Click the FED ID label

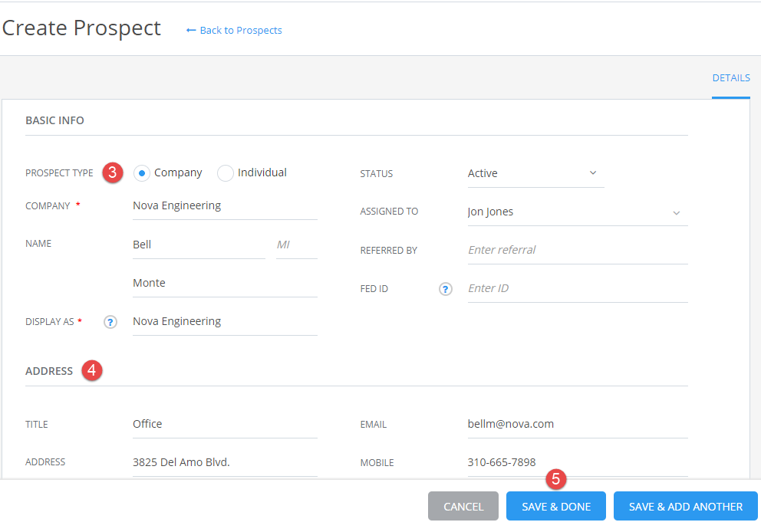(x=374, y=289)
